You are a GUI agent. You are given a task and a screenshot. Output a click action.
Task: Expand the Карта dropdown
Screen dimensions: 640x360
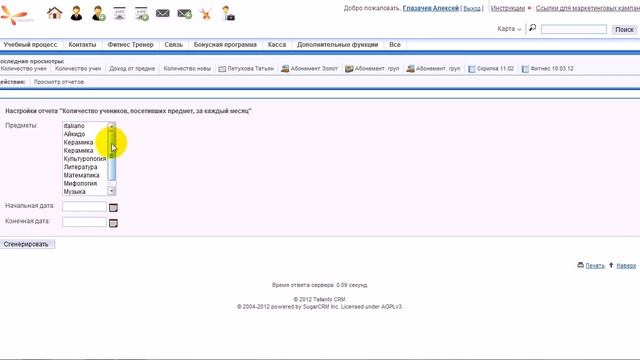click(509, 29)
